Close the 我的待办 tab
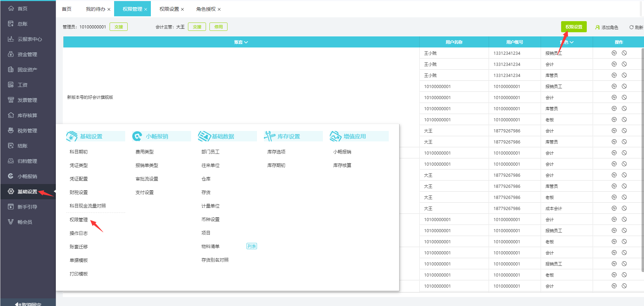Image resolution: width=644 pixels, height=306 pixels. pos(109,9)
